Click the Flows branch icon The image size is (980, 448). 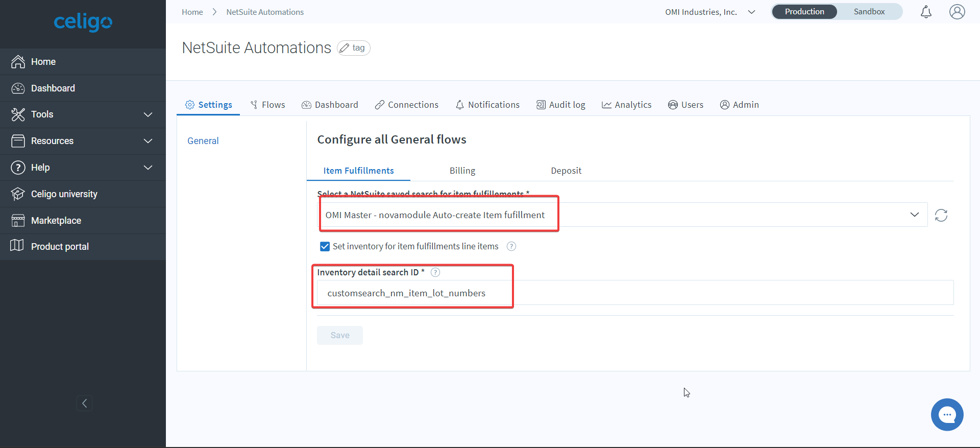254,105
